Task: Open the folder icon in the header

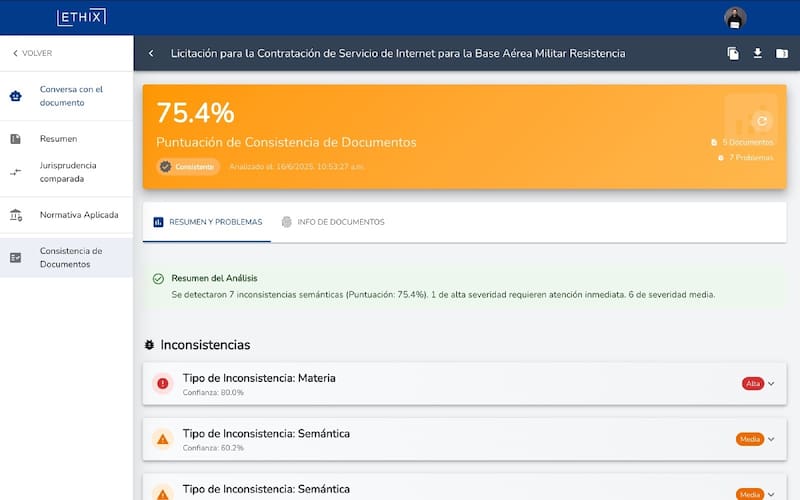Action: pos(782,54)
